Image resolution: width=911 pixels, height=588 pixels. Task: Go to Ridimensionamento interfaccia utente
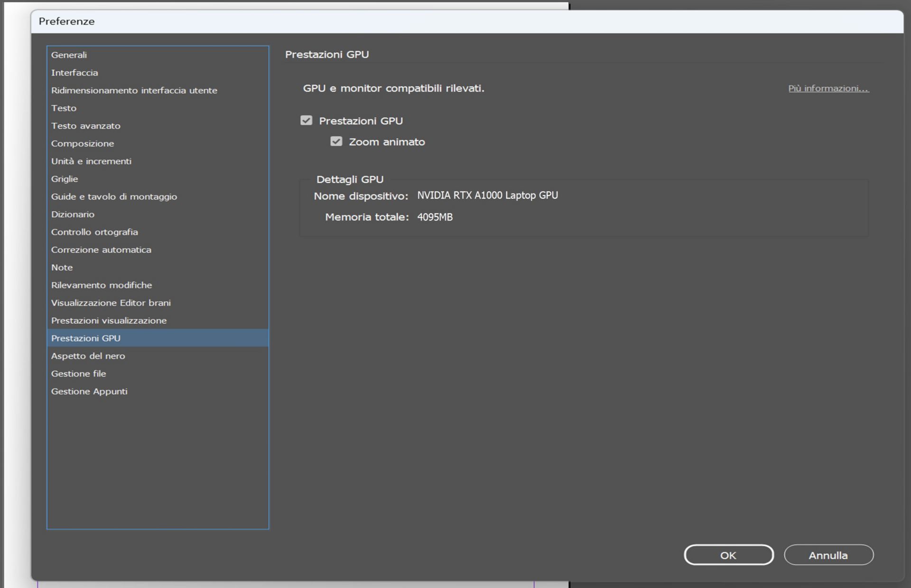[x=134, y=90]
